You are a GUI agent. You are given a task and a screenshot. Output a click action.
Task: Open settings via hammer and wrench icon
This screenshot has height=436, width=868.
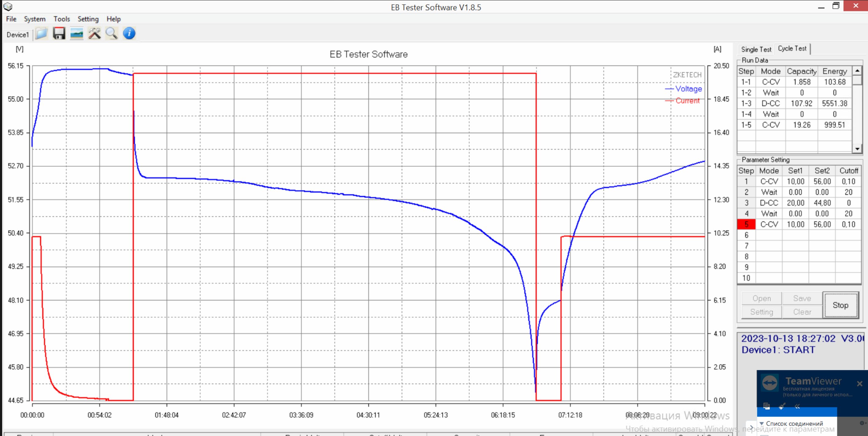[x=94, y=34]
